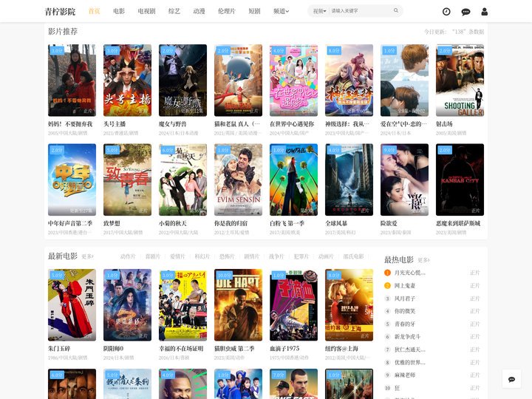532x399 pixels.
Task: Filter latest movies by 动作片
Action: (128, 256)
